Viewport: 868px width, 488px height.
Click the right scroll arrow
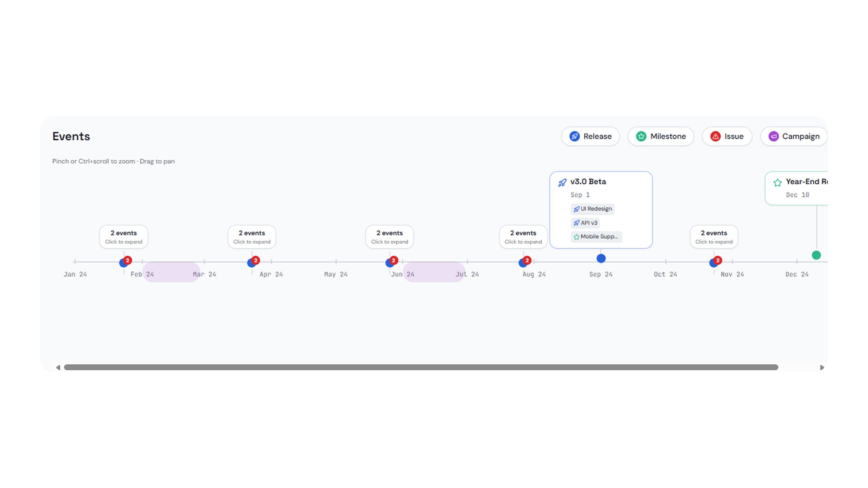pyautogui.click(x=822, y=367)
